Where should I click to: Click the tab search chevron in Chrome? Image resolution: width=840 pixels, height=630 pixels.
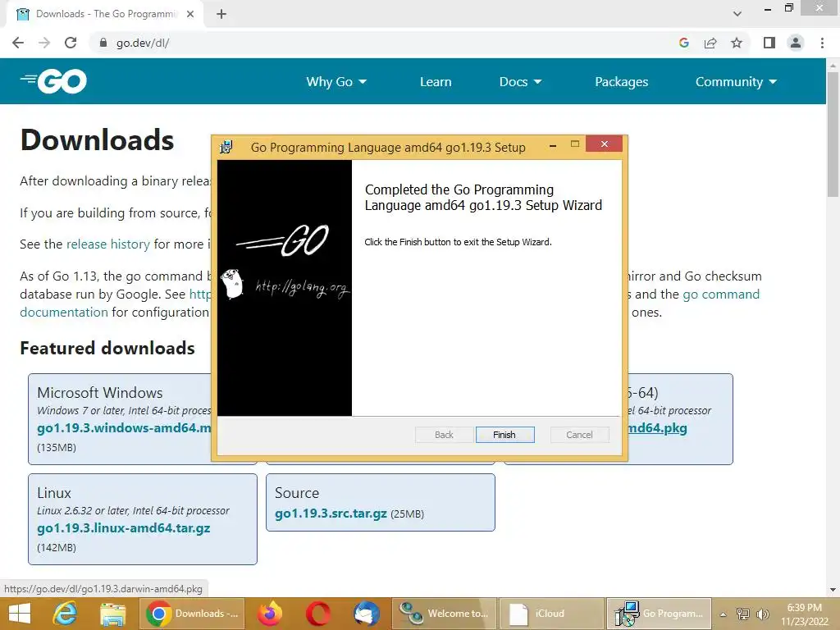pyautogui.click(x=737, y=14)
